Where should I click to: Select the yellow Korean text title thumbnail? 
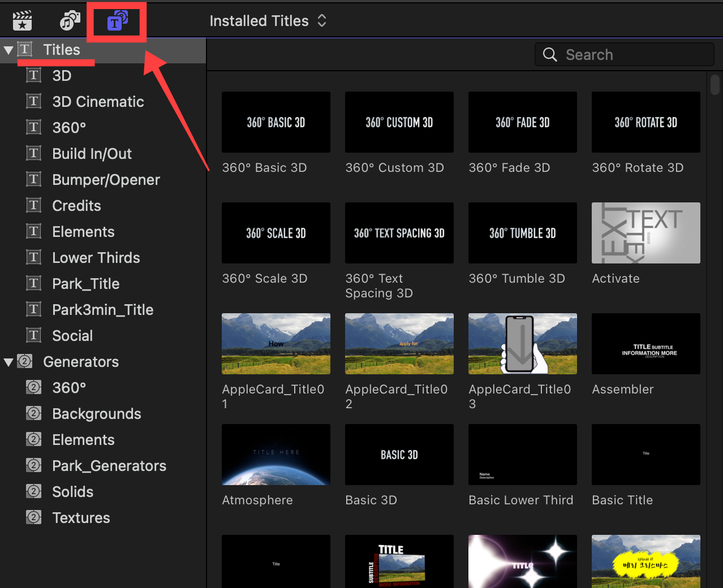coord(646,561)
